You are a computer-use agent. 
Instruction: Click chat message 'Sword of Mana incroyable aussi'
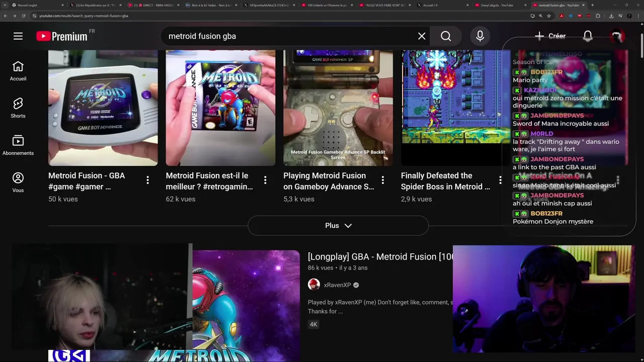pyautogui.click(x=560, y=124)
